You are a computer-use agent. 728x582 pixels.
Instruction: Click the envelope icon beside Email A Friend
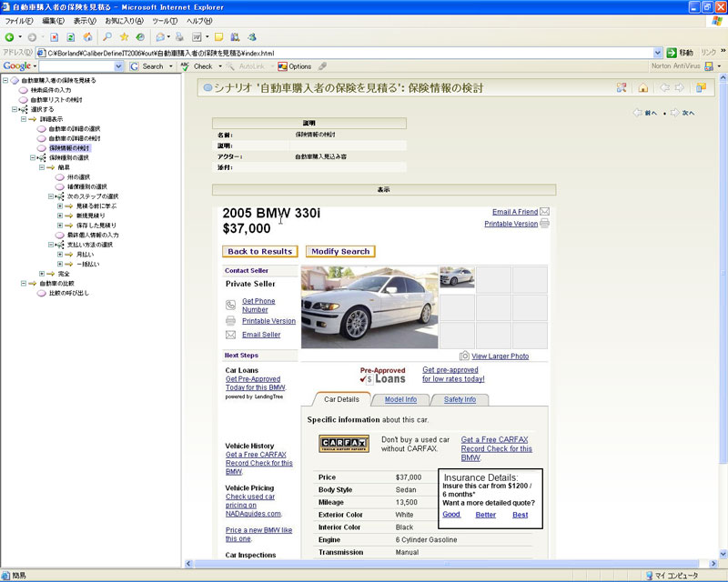[x=544, y=212]
